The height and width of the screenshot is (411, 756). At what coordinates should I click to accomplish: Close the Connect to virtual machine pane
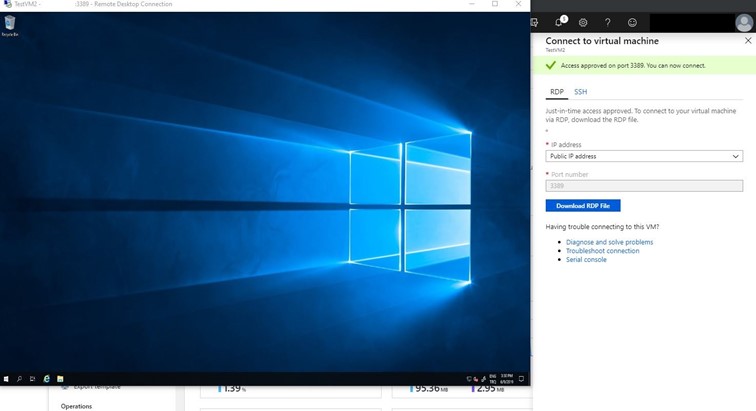point(748,41)
